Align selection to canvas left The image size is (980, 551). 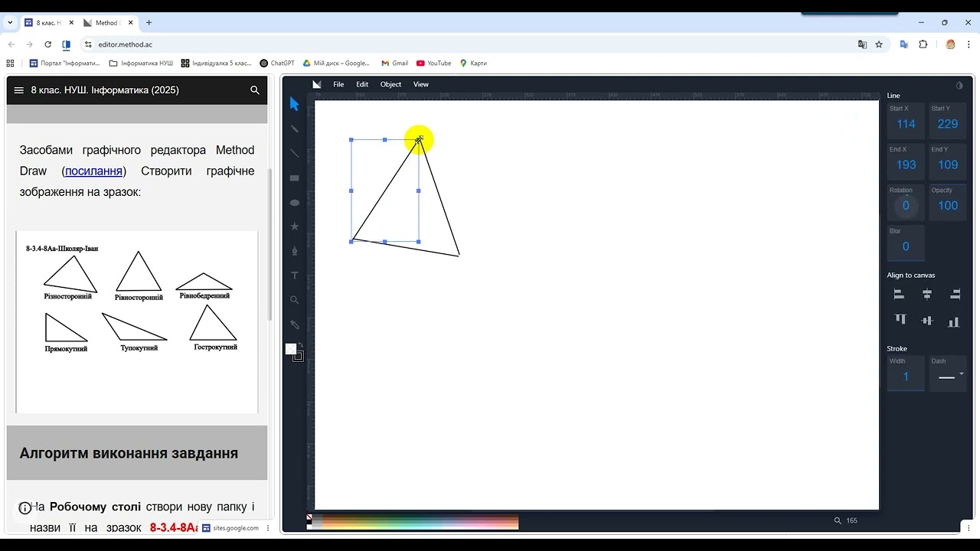coord(900,294)
